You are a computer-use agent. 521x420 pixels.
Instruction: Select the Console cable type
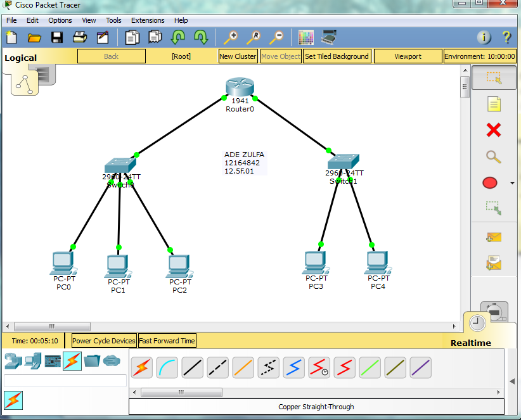point(167,367)
